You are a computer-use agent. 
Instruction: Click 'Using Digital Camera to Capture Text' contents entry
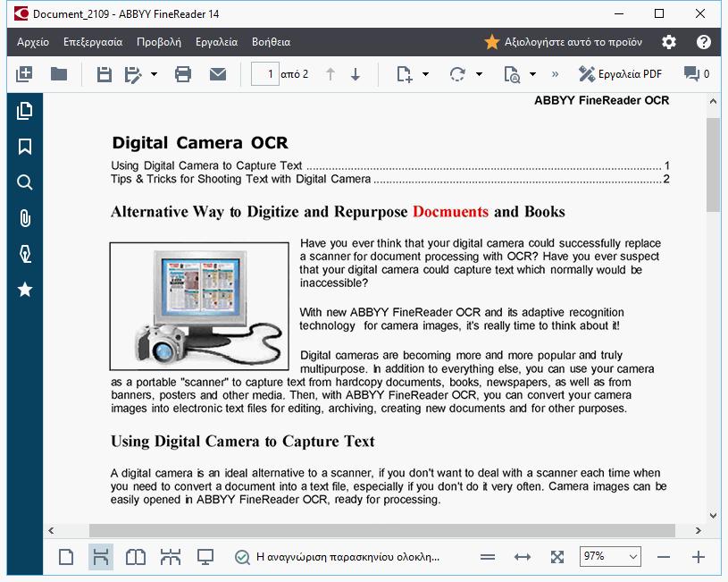coord(390,166)
